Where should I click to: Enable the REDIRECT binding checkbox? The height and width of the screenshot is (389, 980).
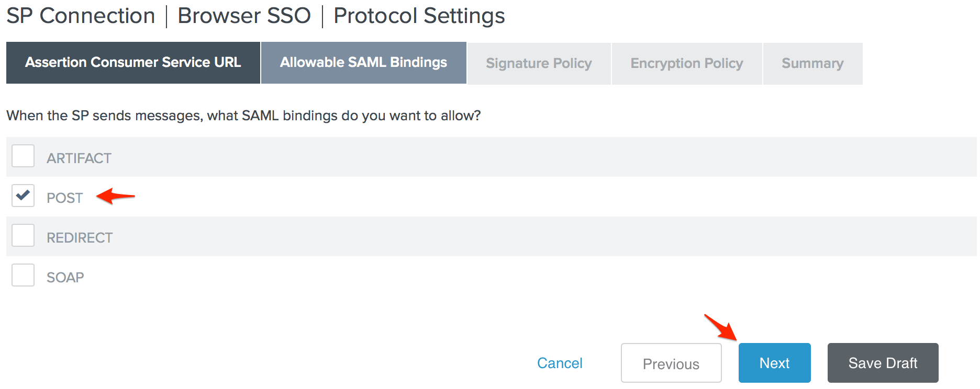coord(23,235)
